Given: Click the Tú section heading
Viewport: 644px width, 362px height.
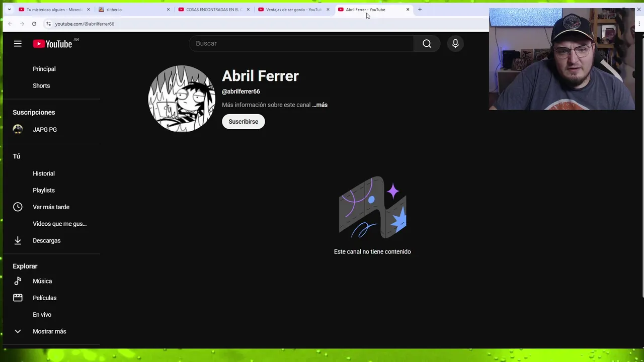Looking at the screenshot, I should [x=17, y=156].
